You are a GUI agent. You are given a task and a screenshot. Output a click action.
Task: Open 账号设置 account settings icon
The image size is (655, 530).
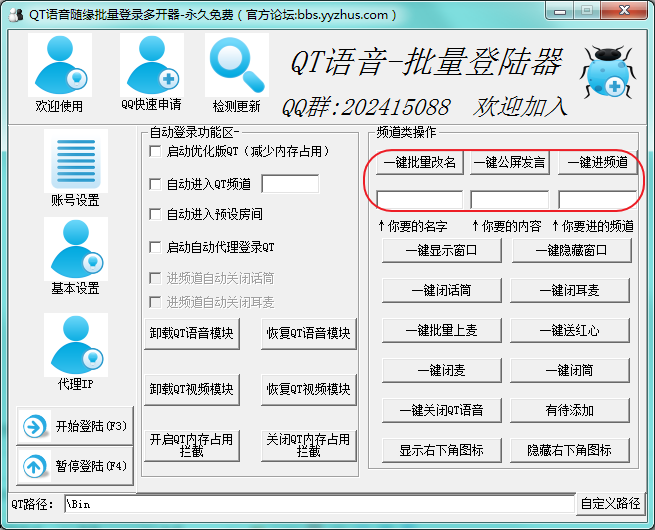[76, 161]
